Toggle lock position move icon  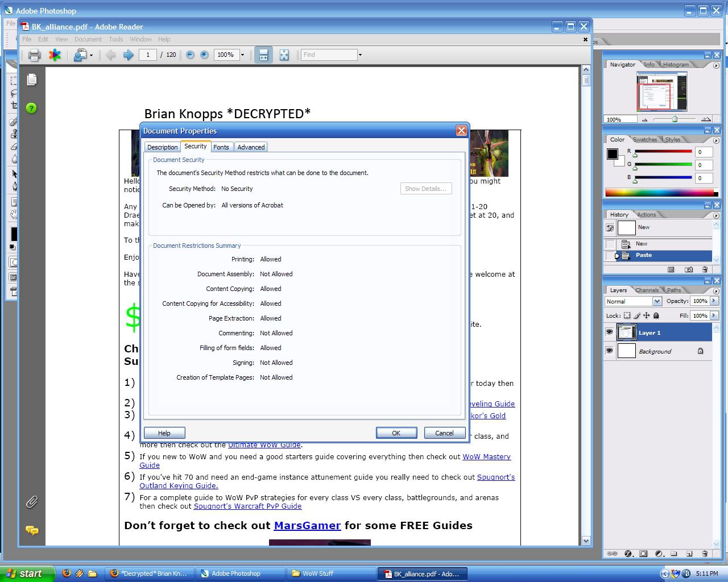[x=646, y=315]
